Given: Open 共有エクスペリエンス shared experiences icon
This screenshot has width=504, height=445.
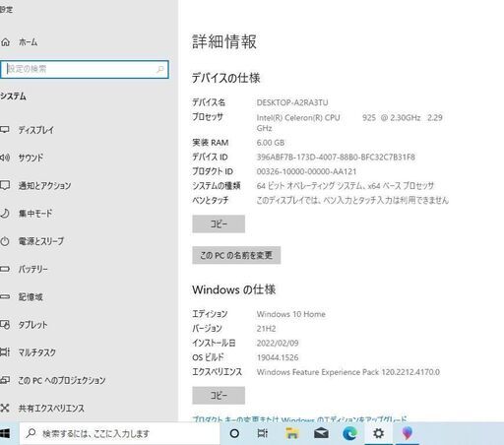Looking at the screenshot, I should click(5, 408).
